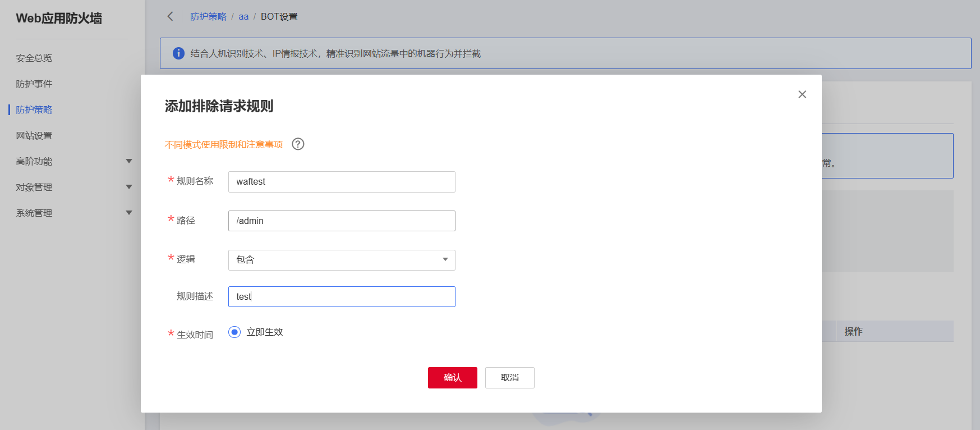This screenshot has width=980, height=430.
Task: Navigate to 防护策略 breadcrumb link
Action: click(x=208, y=17)
